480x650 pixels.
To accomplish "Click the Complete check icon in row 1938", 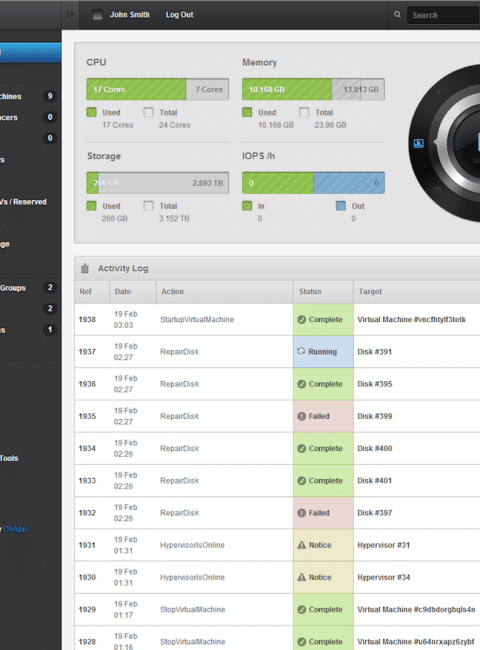I will click(302, 320).
